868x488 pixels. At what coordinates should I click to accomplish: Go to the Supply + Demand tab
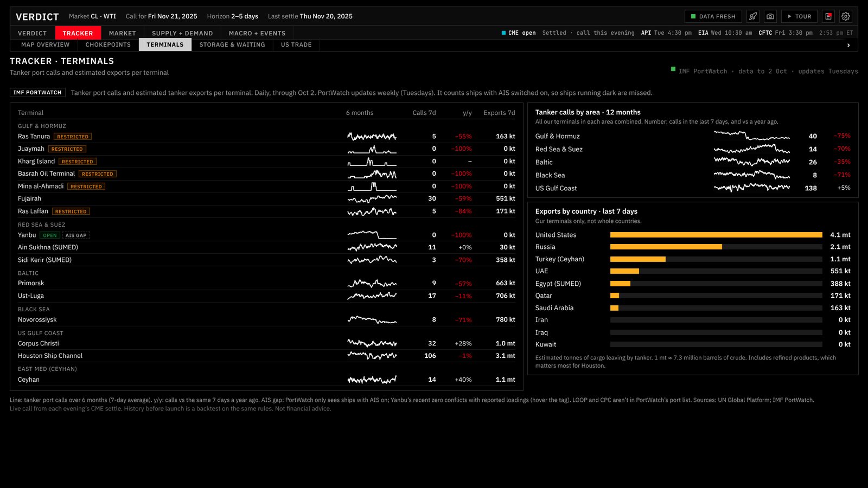click(182, 33)
